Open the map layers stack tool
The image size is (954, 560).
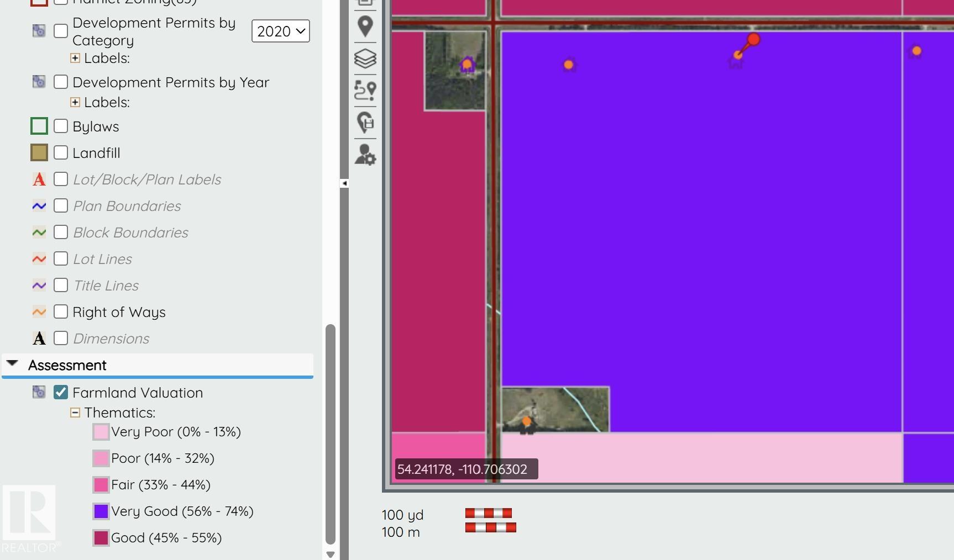coord(365,58)
